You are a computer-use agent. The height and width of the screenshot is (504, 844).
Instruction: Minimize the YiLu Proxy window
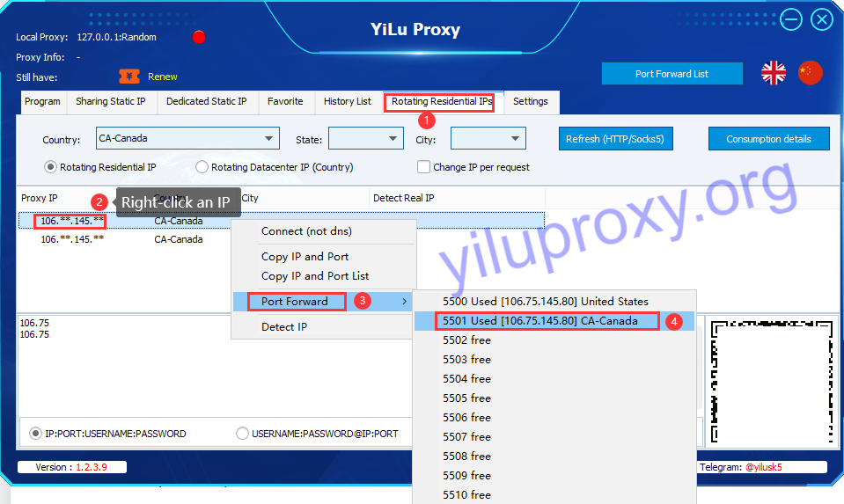[x=791, y=20]
